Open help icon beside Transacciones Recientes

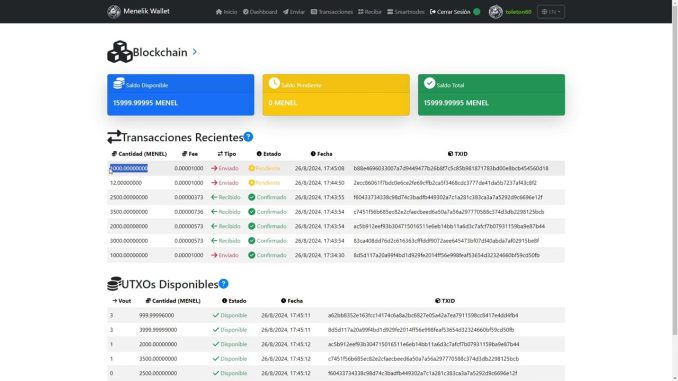click(248, 137)
